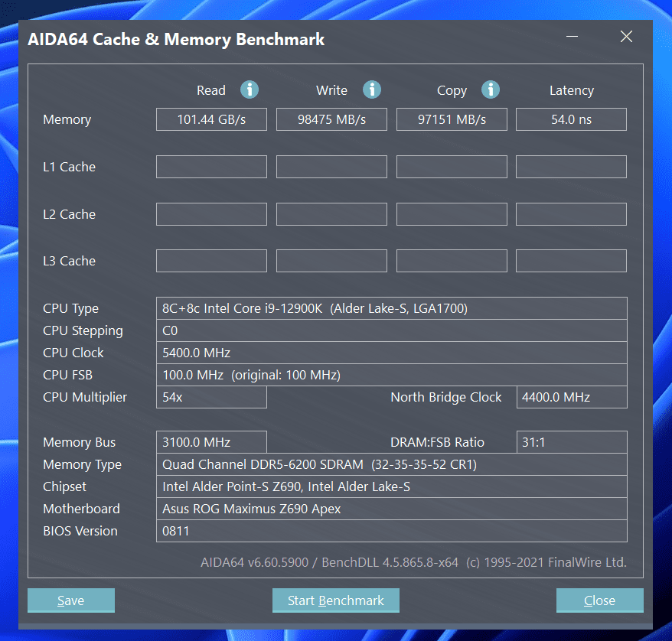
Task: Click the empty L3 Cache Read cell
Action: (x=212, y=261)
